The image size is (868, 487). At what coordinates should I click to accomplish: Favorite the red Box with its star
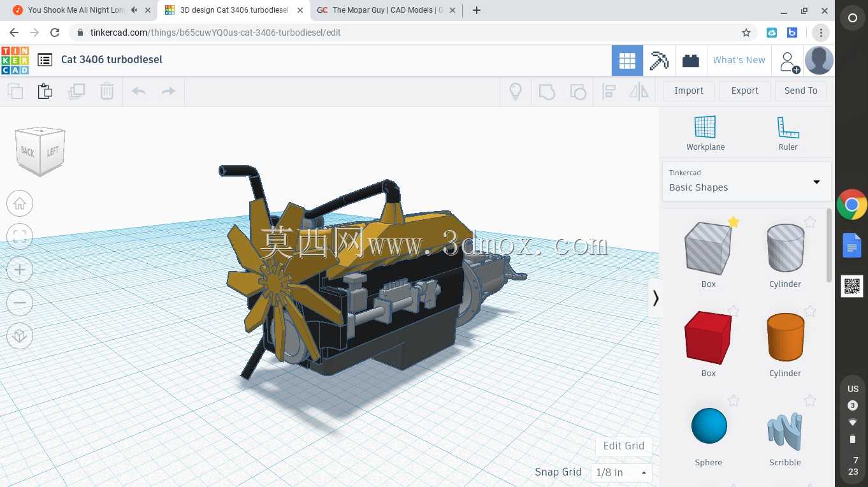734,311
